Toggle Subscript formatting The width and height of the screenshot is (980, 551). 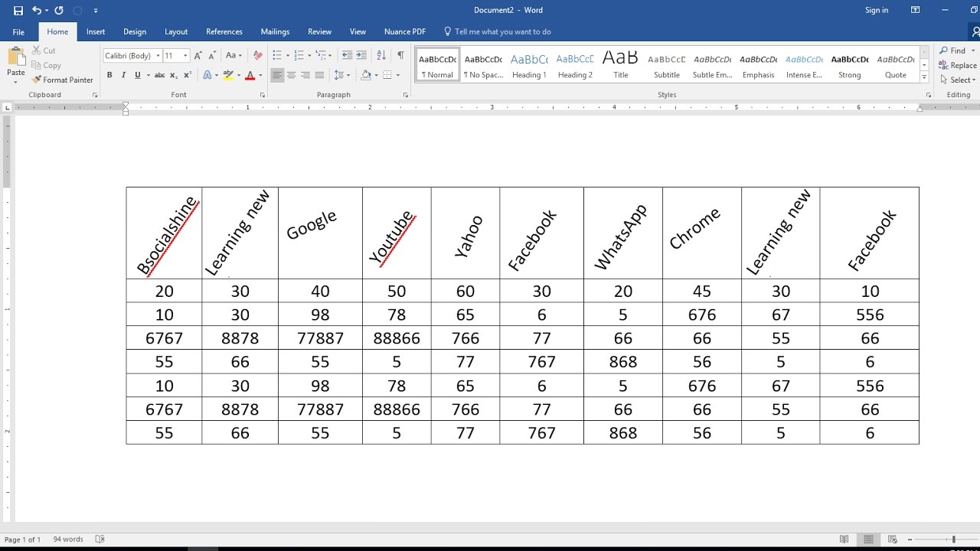coord(174,75)
